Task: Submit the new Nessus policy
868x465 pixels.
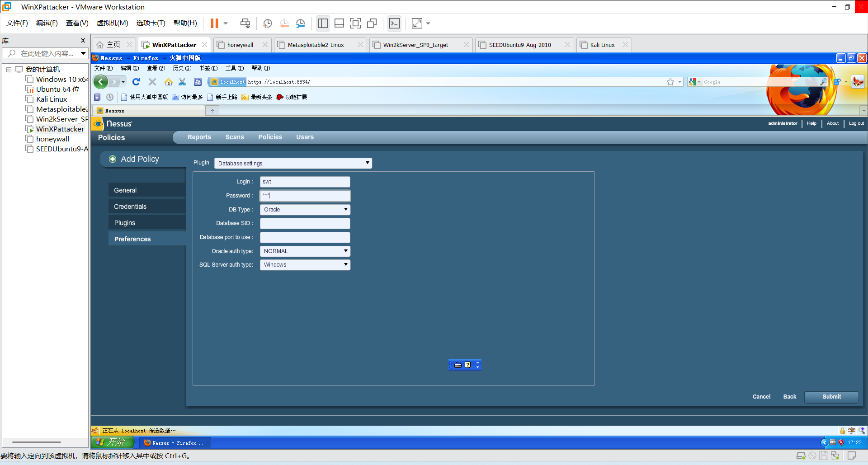Action: click(x=831, y=397)
